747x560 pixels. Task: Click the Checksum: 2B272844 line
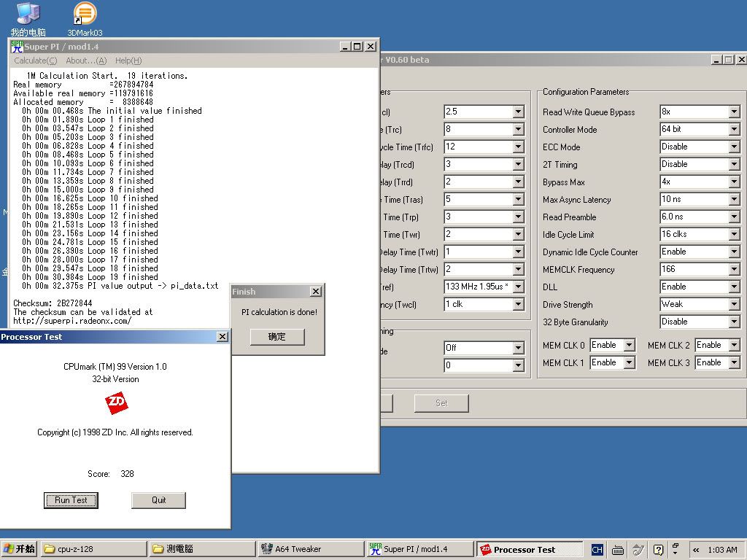pos(53,303)
